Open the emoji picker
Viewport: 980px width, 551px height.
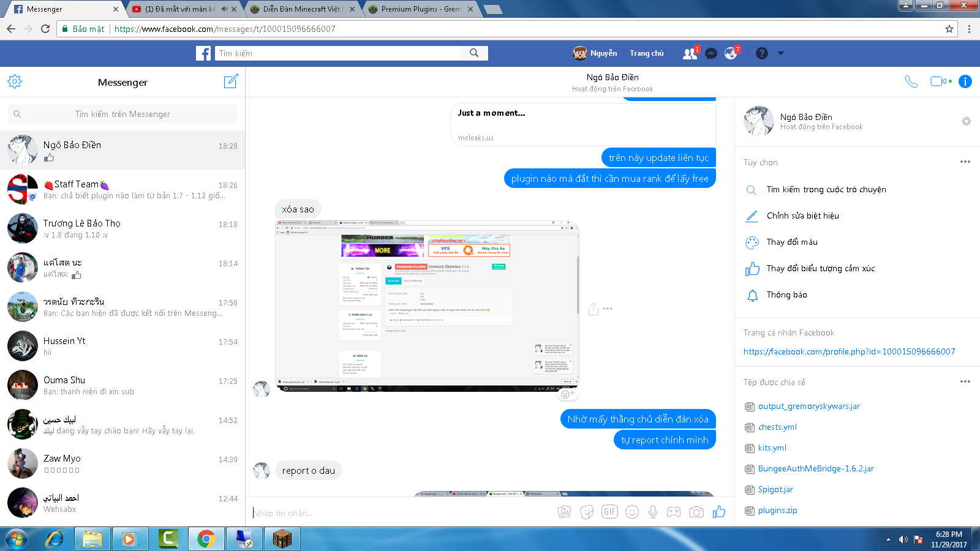point(632,512)
